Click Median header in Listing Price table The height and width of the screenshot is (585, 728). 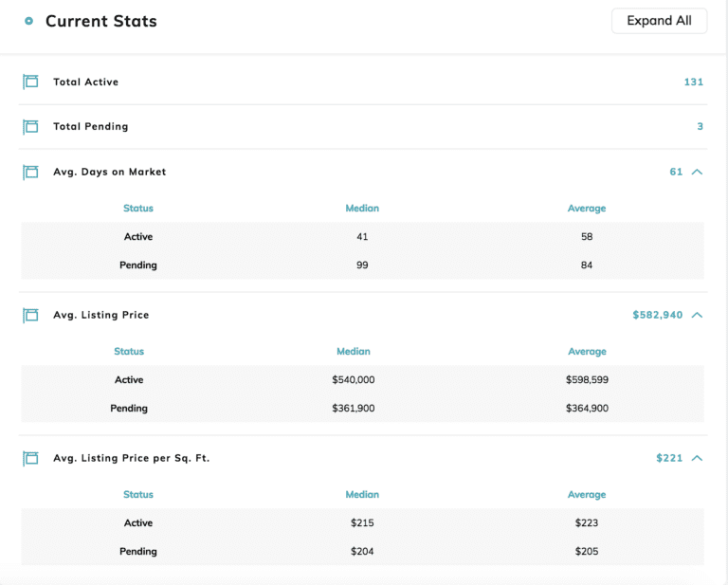click(354, 351)
